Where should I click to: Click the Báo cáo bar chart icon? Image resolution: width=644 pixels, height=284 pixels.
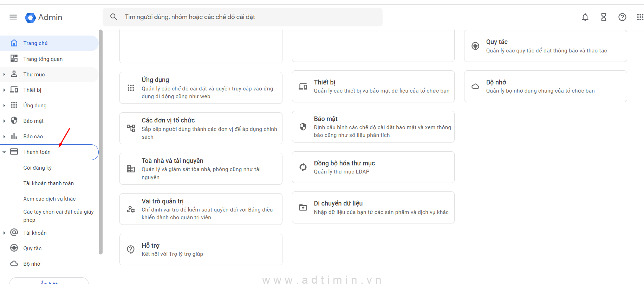(14, 136)
